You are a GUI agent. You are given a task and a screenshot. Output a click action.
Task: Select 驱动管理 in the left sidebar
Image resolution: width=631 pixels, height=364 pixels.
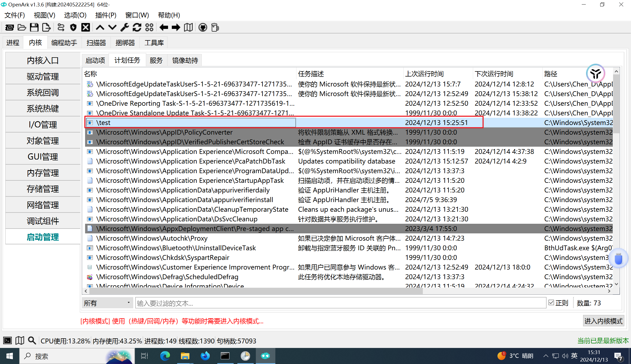pyautogui.click(x=43, y=77)
